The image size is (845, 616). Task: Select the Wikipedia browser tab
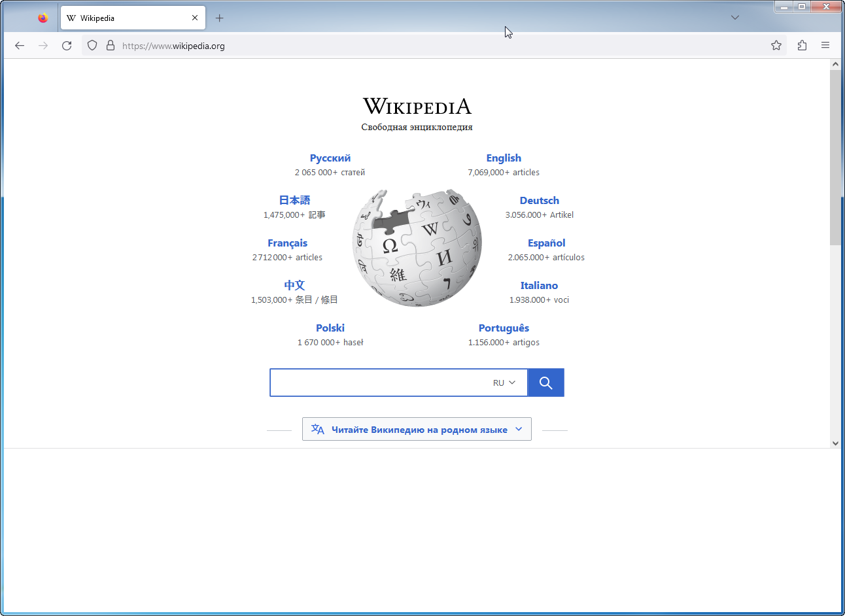coord(124,18)
